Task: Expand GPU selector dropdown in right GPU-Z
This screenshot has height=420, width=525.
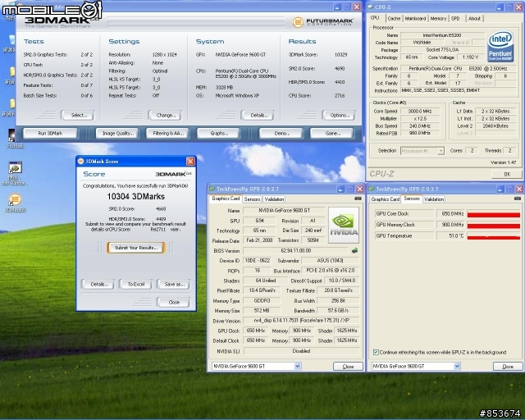Action: pyautogui.click(x=457, y=367)
